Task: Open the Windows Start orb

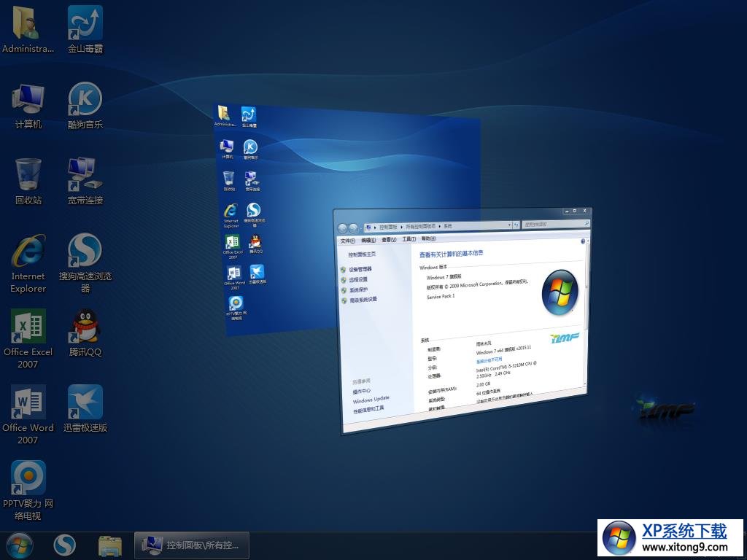Action: (x=19, y=545)
